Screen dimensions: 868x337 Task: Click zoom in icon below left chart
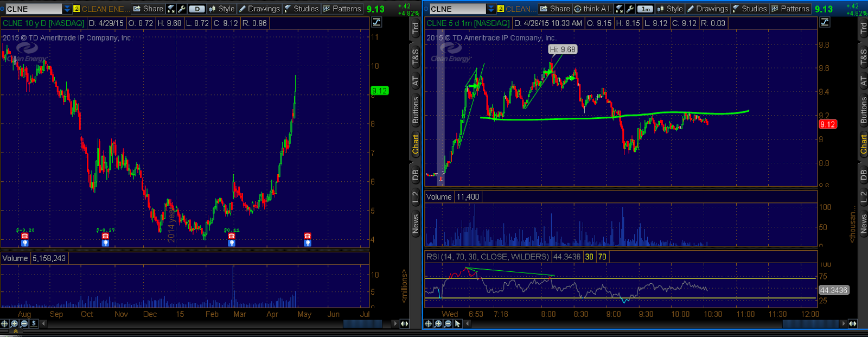tap(14, 323)
